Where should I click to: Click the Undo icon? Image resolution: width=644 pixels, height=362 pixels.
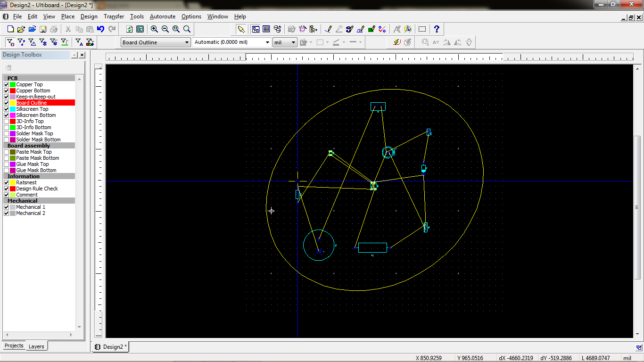(100, 29)
